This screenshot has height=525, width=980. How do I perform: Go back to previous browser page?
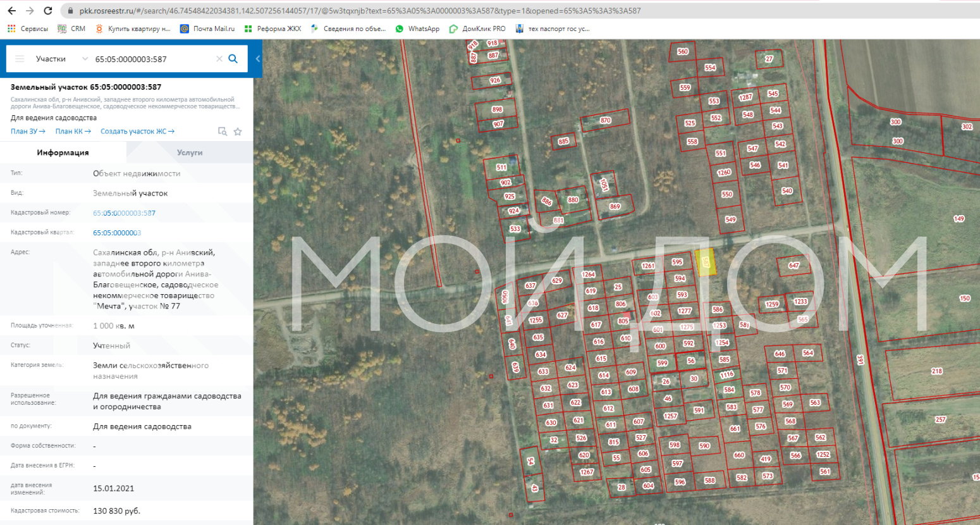pyautogui.click(x=11, y=11)
